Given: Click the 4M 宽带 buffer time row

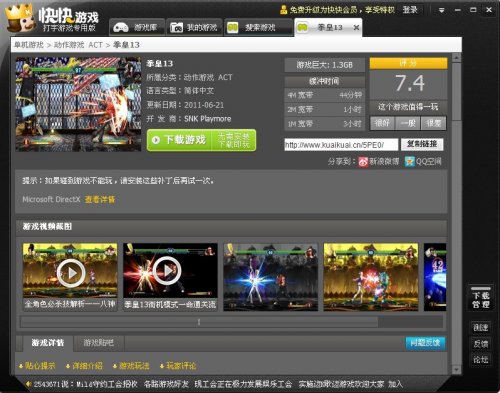Looking at the screenshot, I should coord(324,96).
